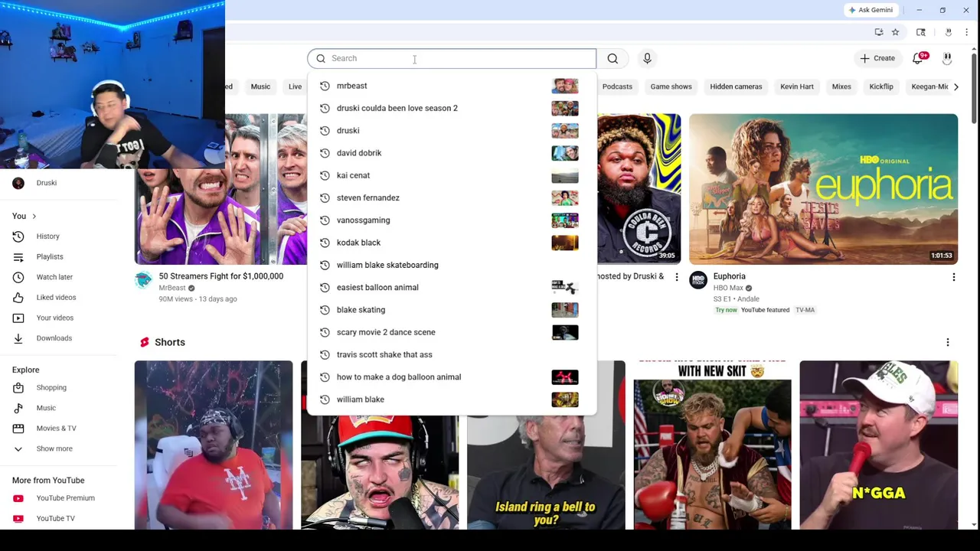Open Watch later in the sidebar
980x551 pixels.
(x=58, y=277)
